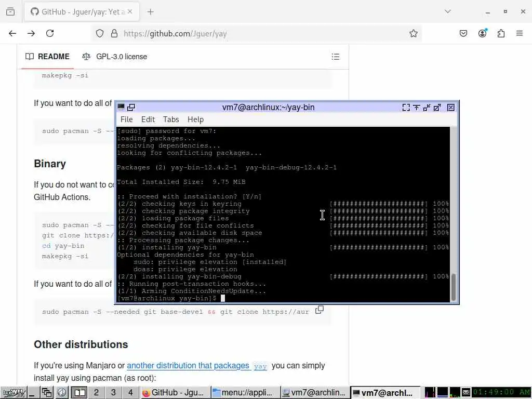Save page to Pocket
This screenshot has width=532, height=399.
(x=463, y=33)
